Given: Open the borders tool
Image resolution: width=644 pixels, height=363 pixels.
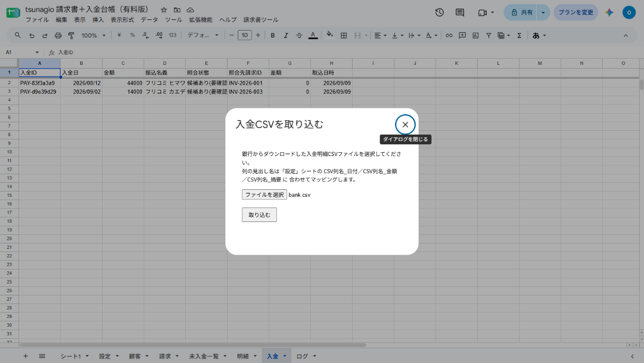Looking at the screenshot, I should (x=344, y=35).
